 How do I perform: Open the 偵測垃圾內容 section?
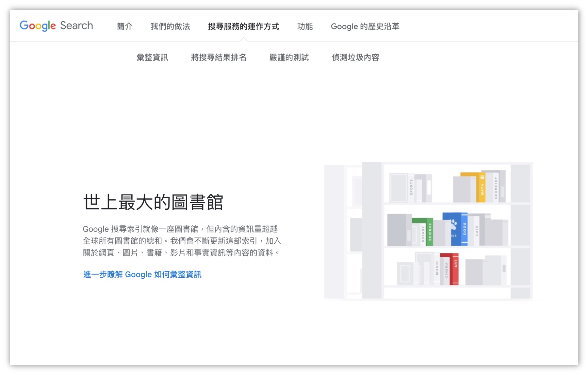(356, 57)
